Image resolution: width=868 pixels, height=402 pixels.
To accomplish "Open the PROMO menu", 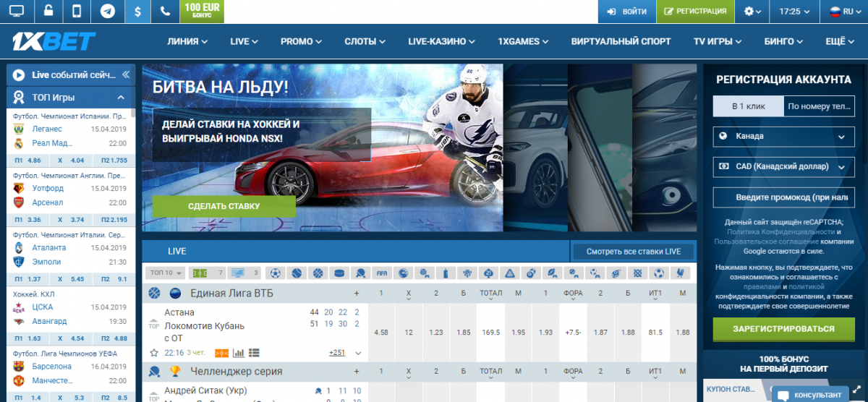I will (x=302, y=41).
